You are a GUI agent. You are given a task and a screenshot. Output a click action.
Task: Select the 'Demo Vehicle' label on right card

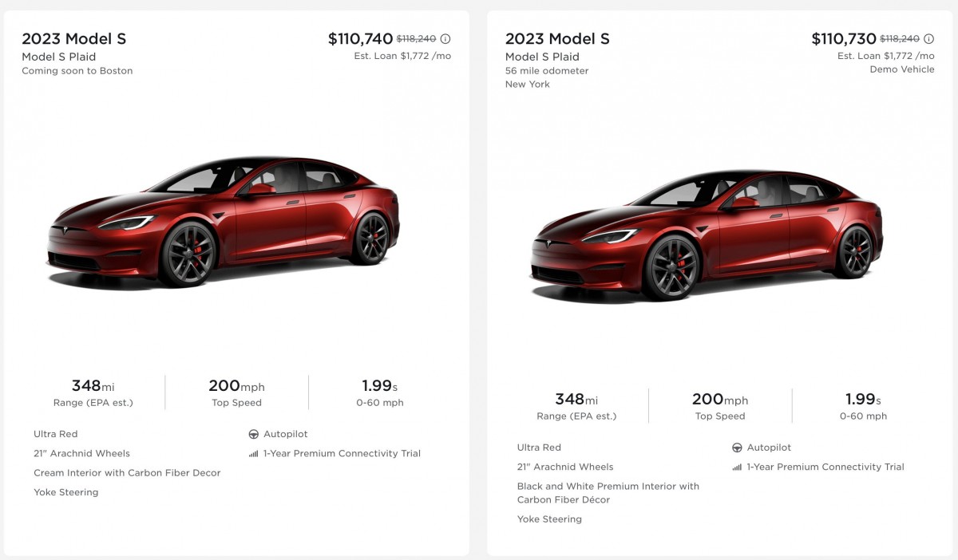click(903, 69)
